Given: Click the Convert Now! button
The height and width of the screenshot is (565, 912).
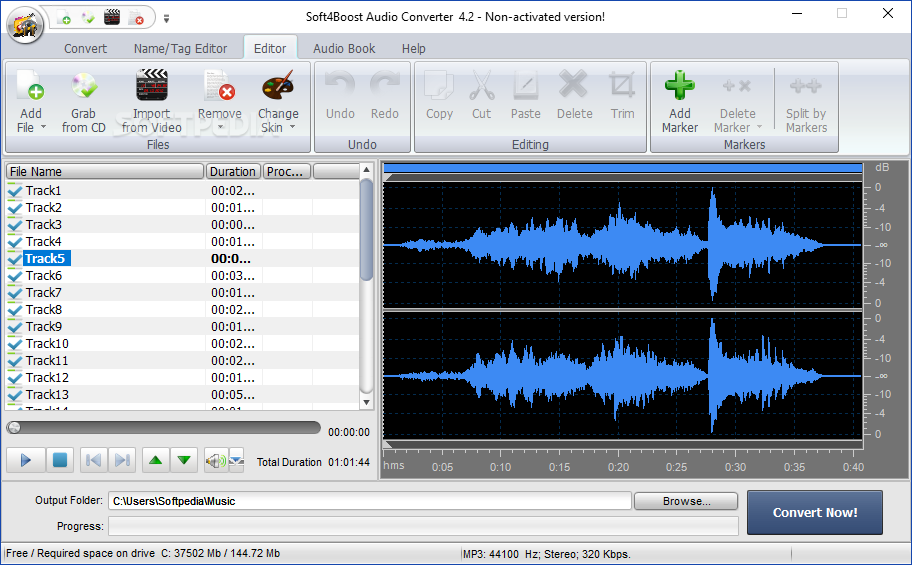Looking at the screenshot, I should point(815,513).
